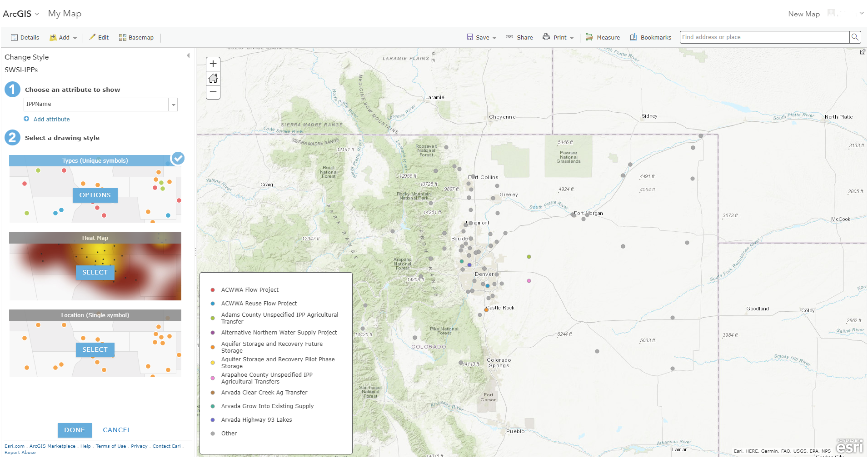Open Bookmarks list
Screen dimensions: 868x459
[x=650, y=38]
